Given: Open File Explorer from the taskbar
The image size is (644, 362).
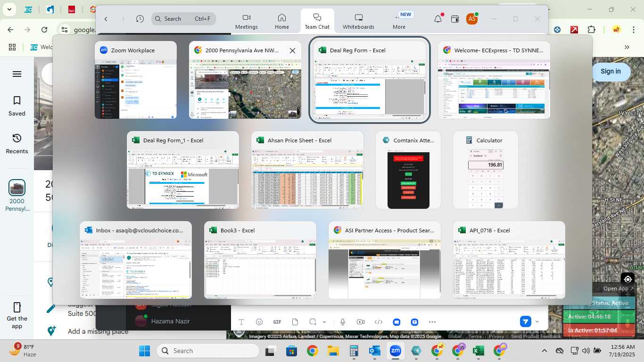Looking at the screenshot, I should tap(333, 351).
